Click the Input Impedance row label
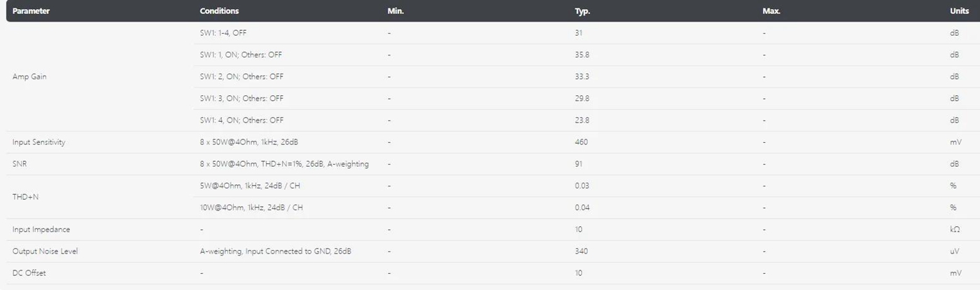This screenshot has width=980, height=290. (x=41, y=230)
